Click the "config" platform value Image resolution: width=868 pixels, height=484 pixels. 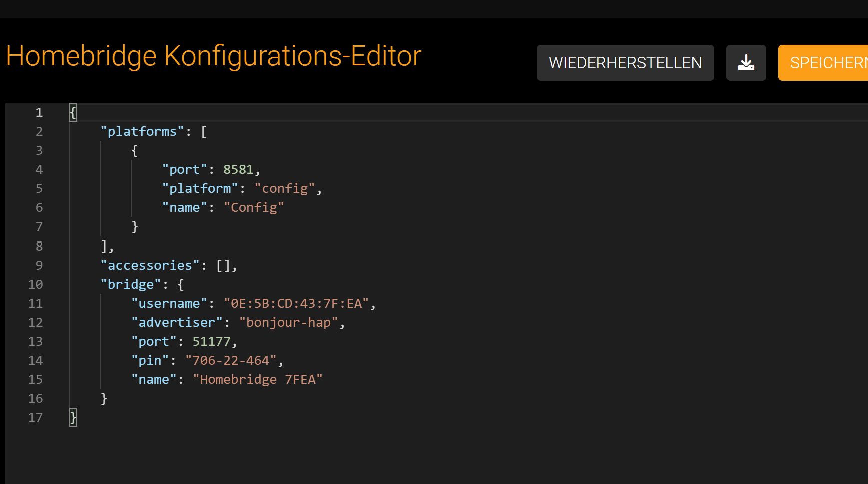pyautogui.click(x=285, y=189)
